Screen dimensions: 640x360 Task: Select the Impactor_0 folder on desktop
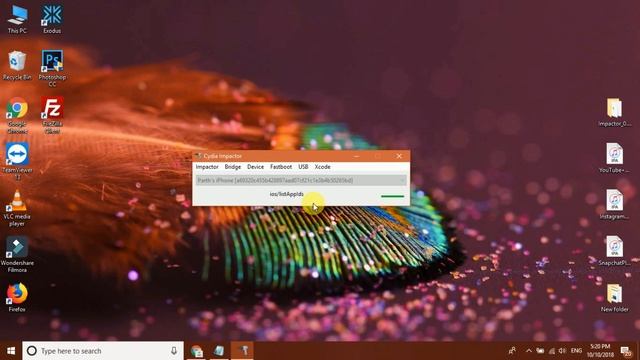tap(614, 112)
